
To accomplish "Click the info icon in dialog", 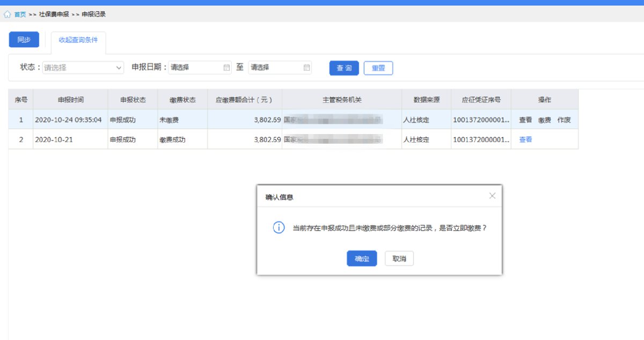I will (279, 227).
